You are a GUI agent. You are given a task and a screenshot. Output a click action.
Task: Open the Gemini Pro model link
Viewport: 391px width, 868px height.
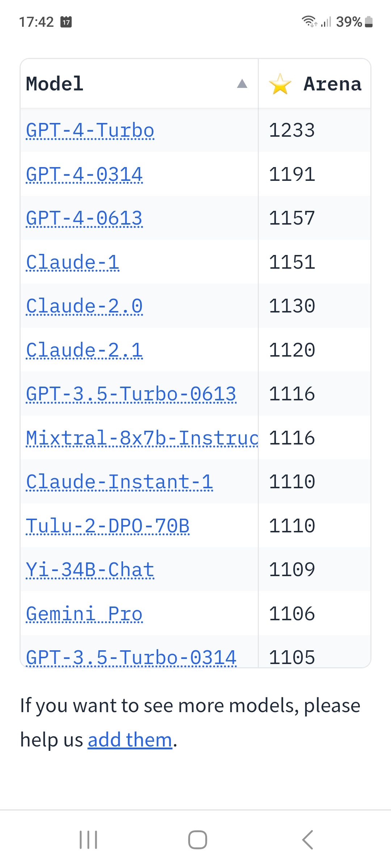(84, 614)
